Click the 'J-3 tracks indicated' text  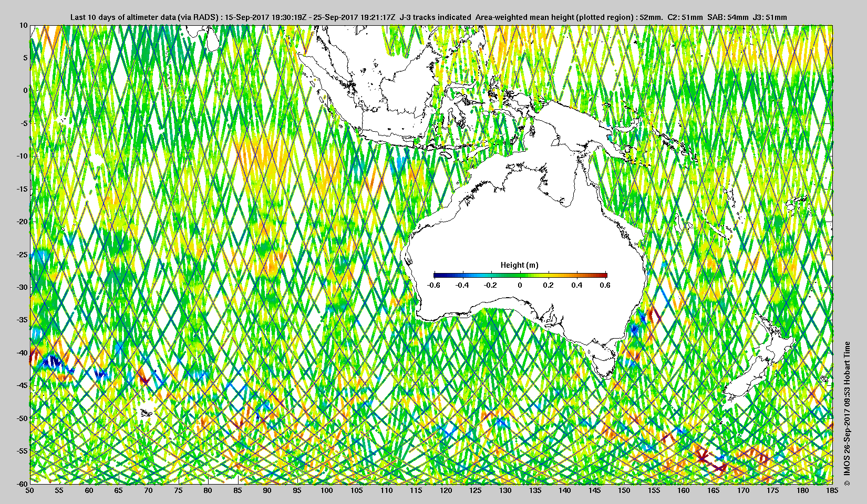[x=436, y=17]
